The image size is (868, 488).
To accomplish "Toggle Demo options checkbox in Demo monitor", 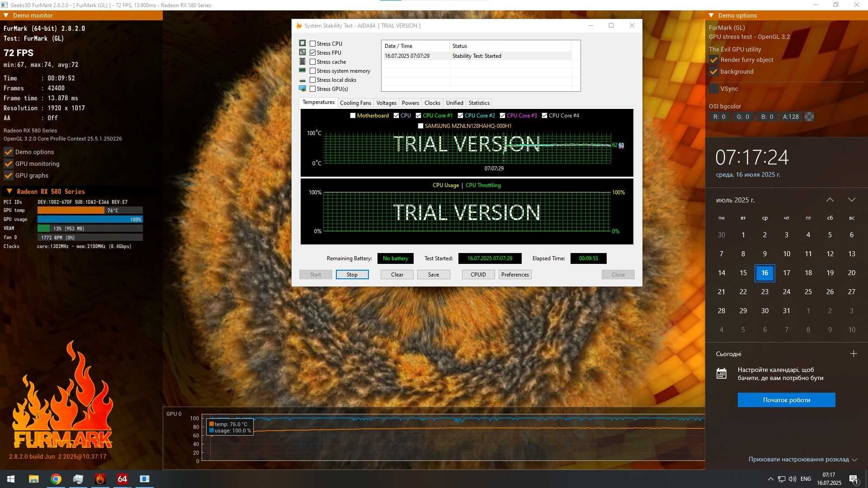I will [x=8, y=152].
